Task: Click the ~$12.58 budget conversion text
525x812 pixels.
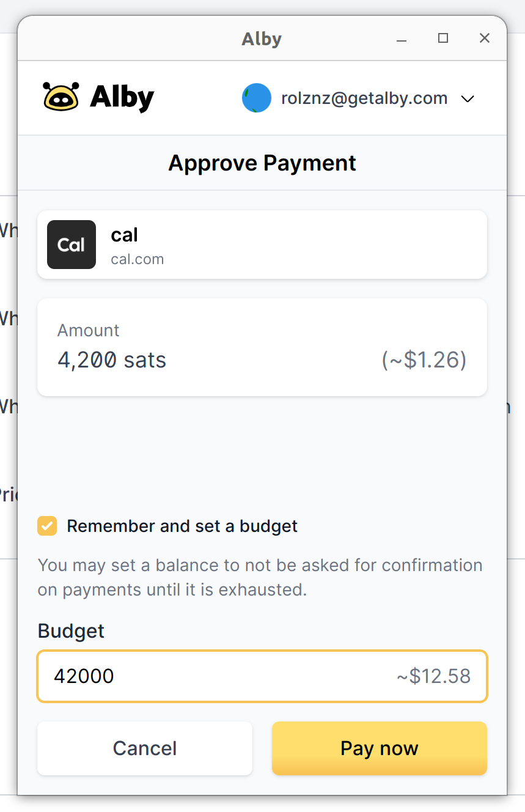Action: point(434,676)
